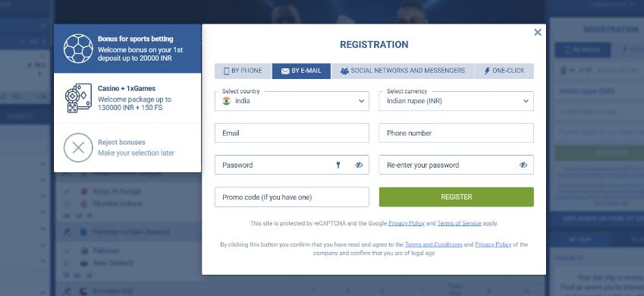Open Social Networks and Messengers tab

tap(403, 71)
